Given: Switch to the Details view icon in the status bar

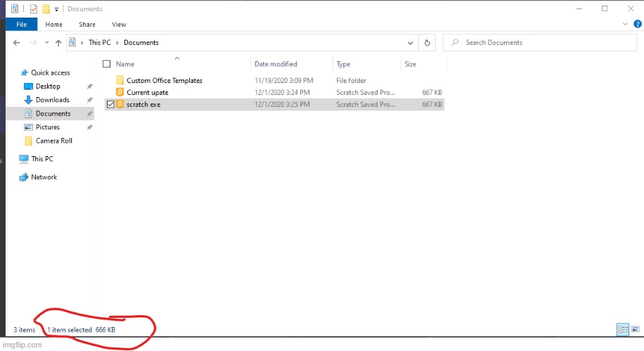Looking at the screenshot, I should 622,329.
